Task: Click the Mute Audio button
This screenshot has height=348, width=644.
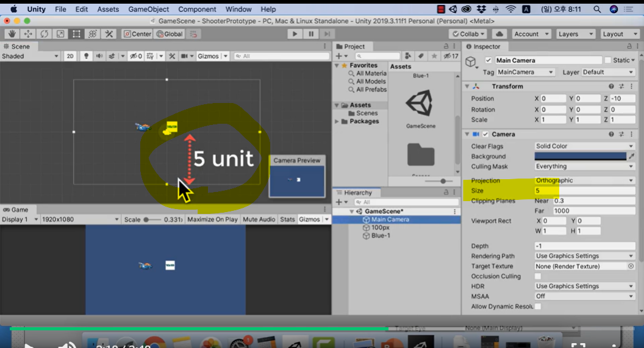Action: pyautogui.click(x=259, y=219)
